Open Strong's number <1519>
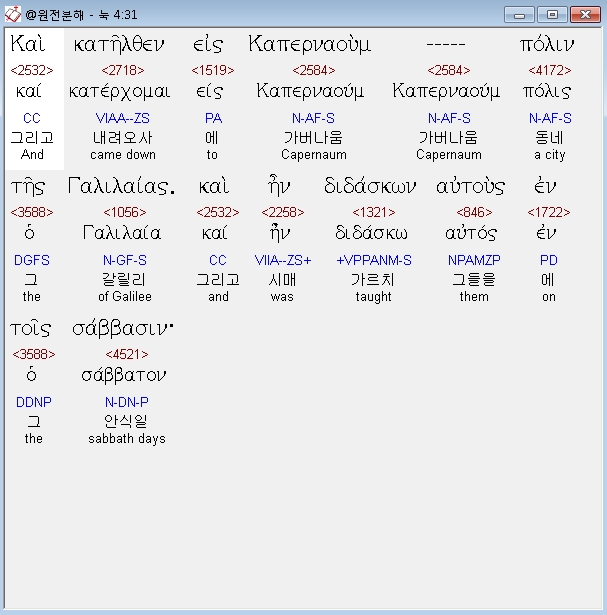Screen dimensions: 607x615 (213, 70)
